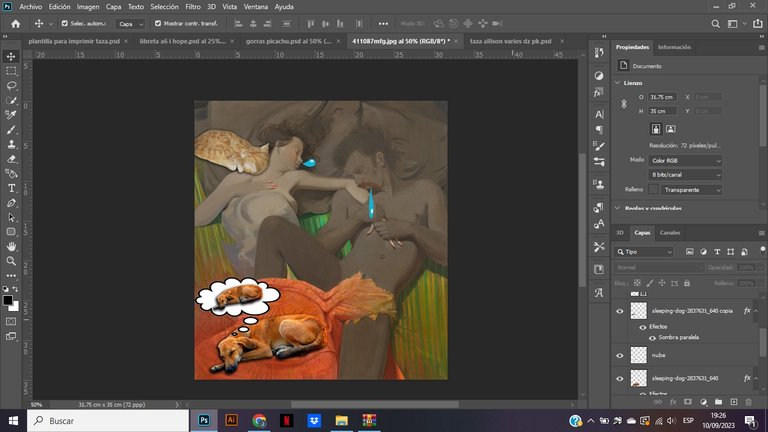Add a layer mask
The height and width of the screenshot is (432, 768).
click(x=688, y=402)
